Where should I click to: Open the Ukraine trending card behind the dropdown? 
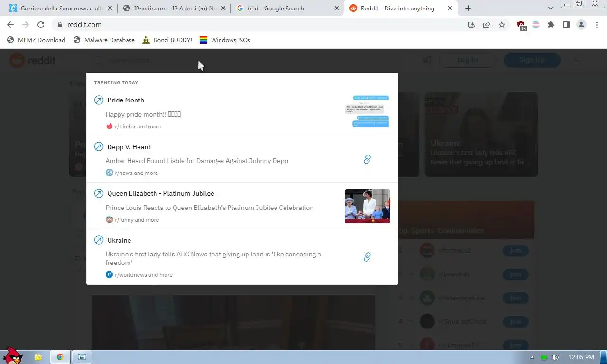[x=481, y=135]
